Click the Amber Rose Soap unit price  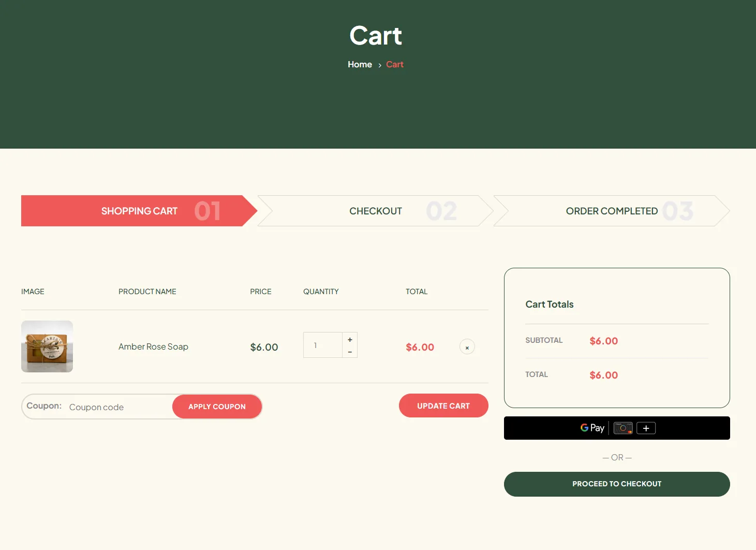(264, 347)
